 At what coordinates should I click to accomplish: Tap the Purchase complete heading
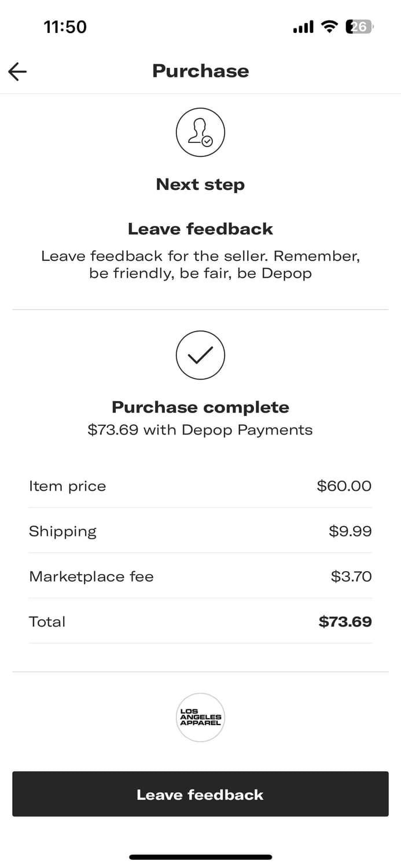tap(200, 407)
